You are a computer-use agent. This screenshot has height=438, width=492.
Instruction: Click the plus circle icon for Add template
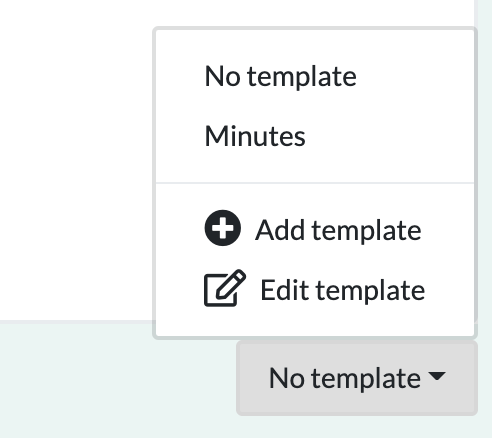click(222, 228)
